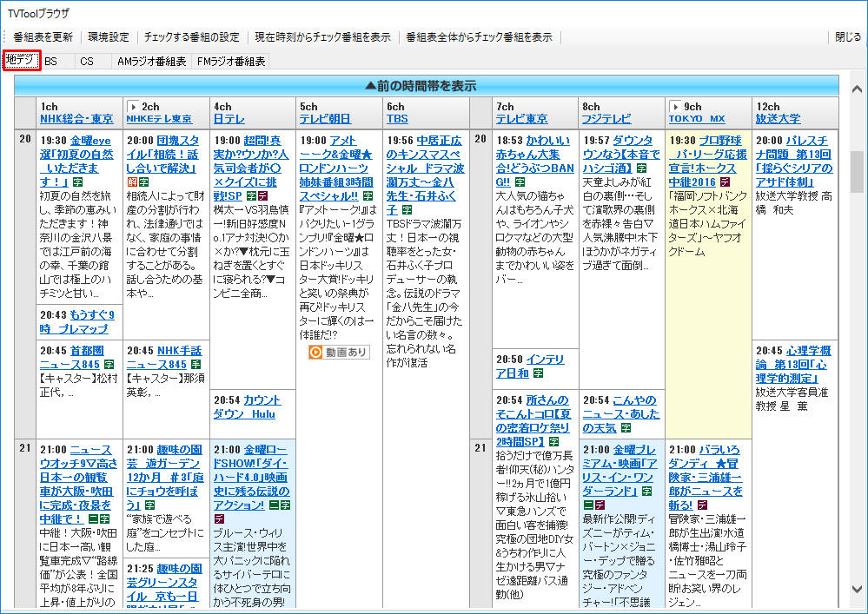Click the scrollbar down arrow
The image size is (868, 614).
pyautogui.click(x=857, y=589)
